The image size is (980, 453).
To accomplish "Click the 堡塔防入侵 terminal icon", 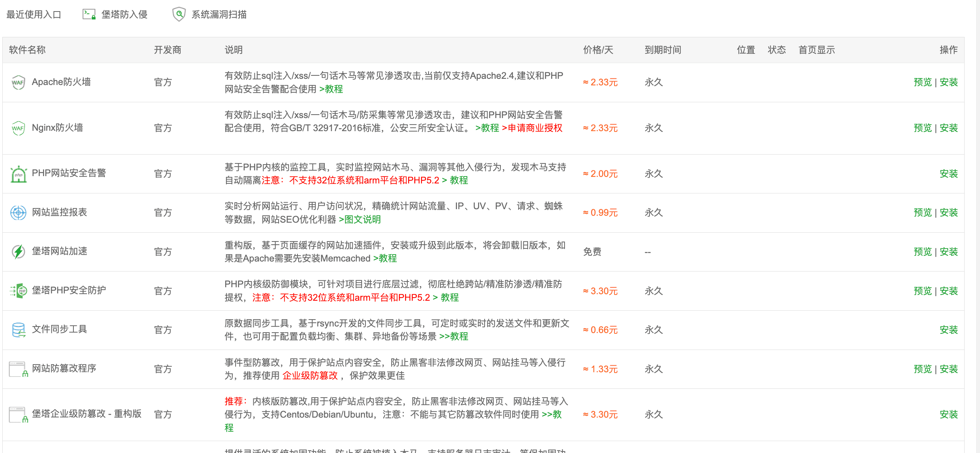I will coord(89,14).
